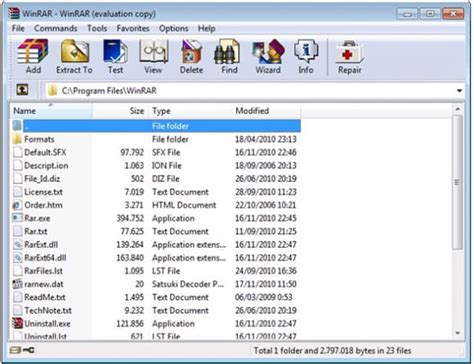Click the date 06/03/2009 0:53

click(x=263, y=297)
